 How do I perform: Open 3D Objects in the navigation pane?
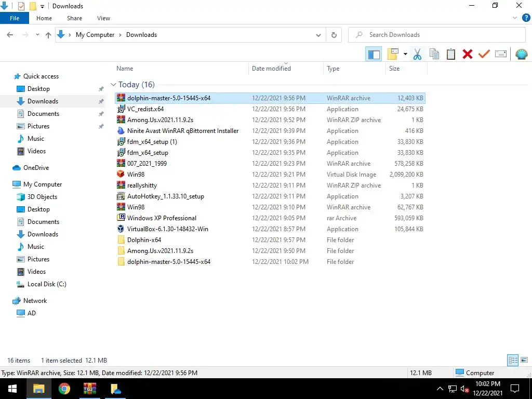42,197
